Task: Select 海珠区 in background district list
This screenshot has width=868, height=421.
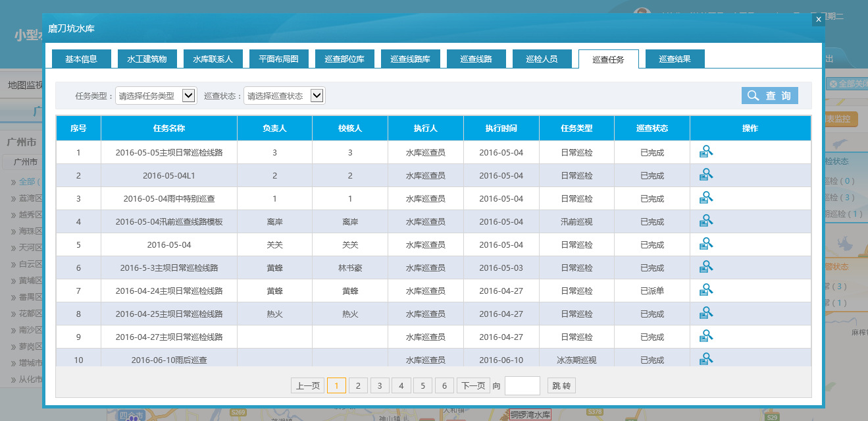Action: [x=30, y=231]
